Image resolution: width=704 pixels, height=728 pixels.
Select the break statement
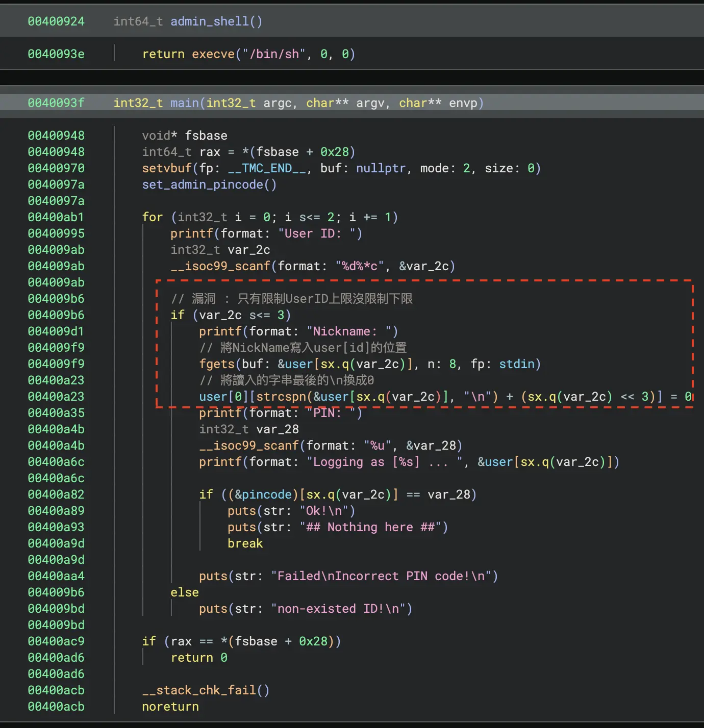pos(245,543)
